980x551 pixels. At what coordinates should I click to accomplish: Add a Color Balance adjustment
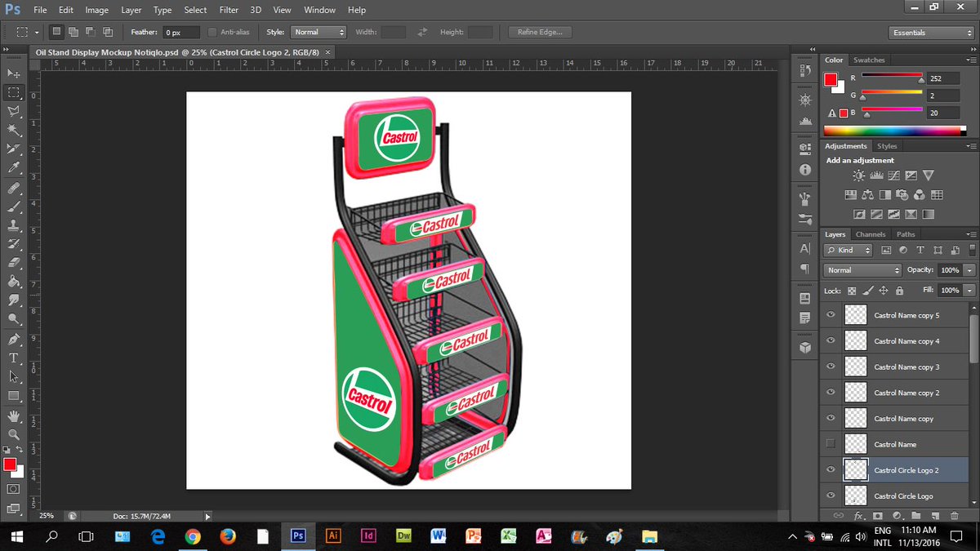(867, 195)
